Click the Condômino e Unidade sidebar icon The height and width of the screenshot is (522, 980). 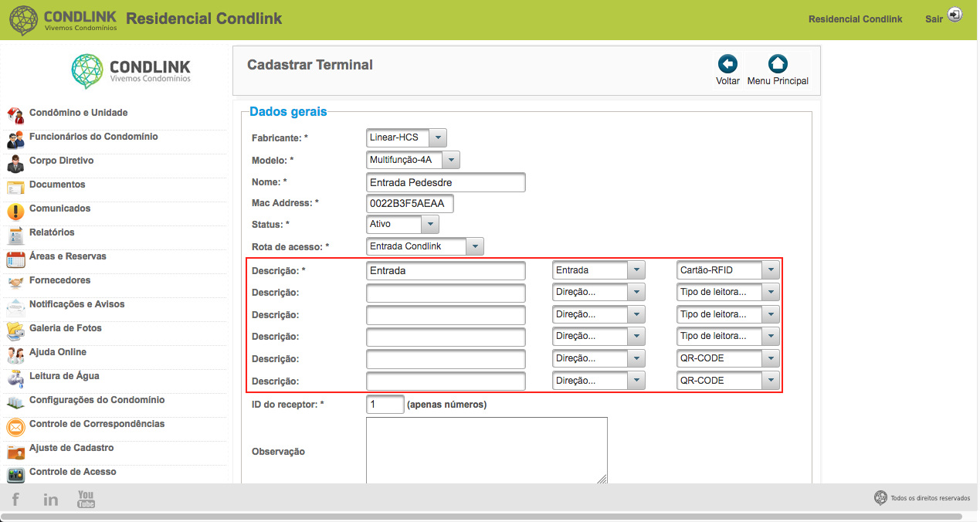[x=15, y=116]
